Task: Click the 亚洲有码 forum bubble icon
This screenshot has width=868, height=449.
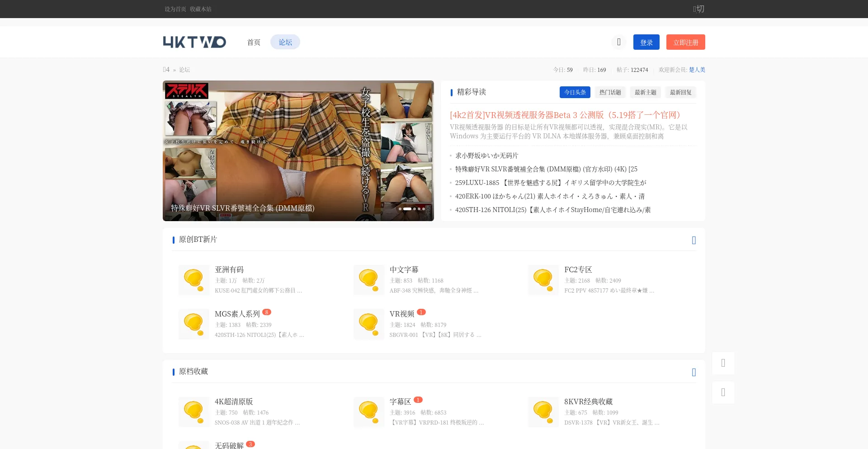Action: (194, 280)
